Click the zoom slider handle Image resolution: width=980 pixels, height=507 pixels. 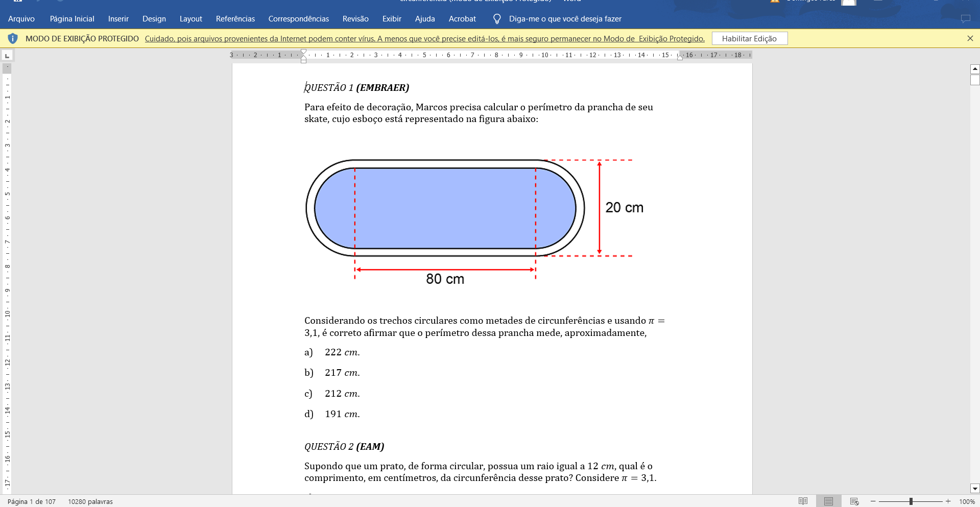(911, 501)
